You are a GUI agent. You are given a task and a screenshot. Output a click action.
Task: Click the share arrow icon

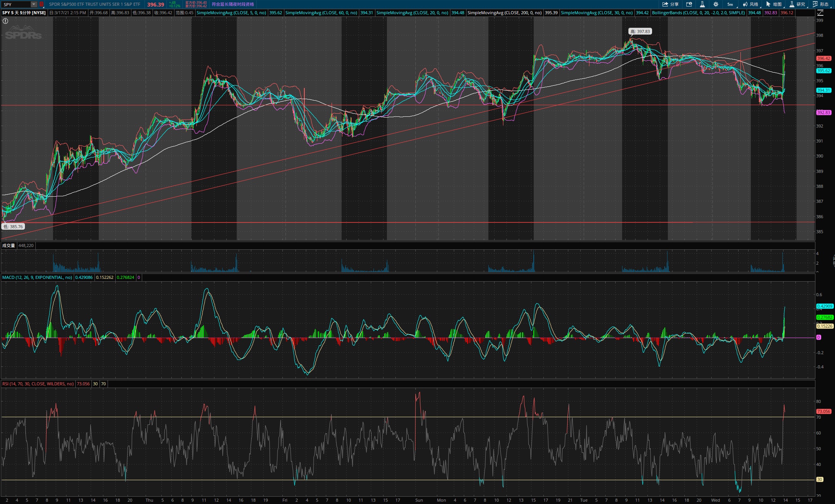[665, 4]
